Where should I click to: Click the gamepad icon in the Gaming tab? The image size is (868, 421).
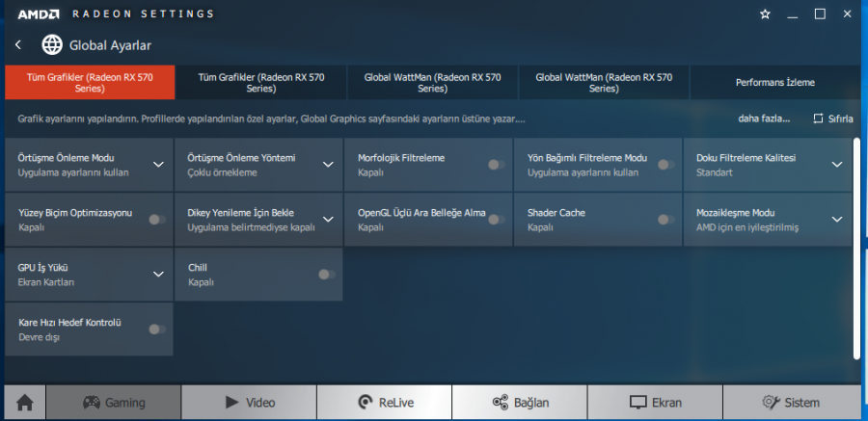[92, 402]
